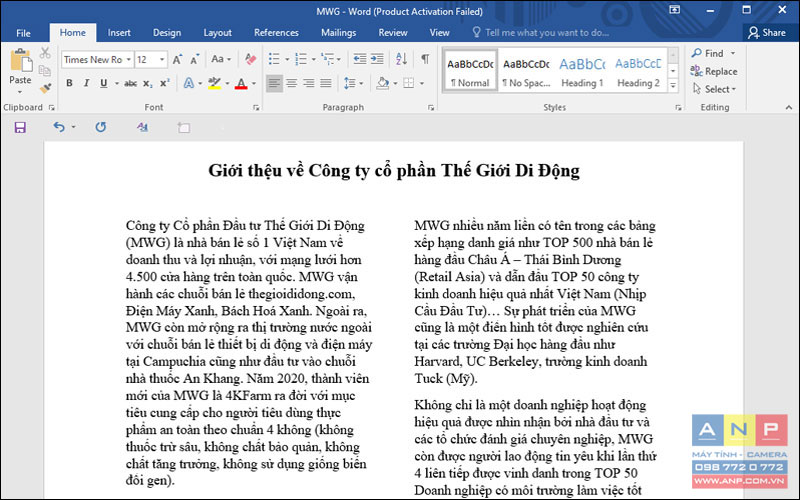Show paragraph marks pilcrow icon
This screenshot has width=800, height=500.
[425, 59]
